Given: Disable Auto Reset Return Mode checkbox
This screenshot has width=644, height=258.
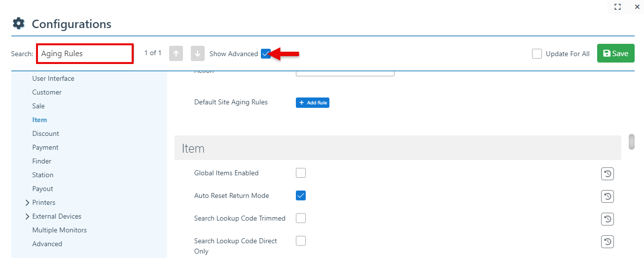Looking at the screenshot, I should (301, 195).
